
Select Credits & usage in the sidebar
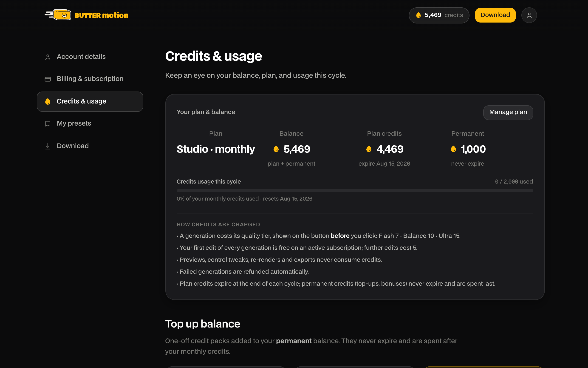pos(90,101)
